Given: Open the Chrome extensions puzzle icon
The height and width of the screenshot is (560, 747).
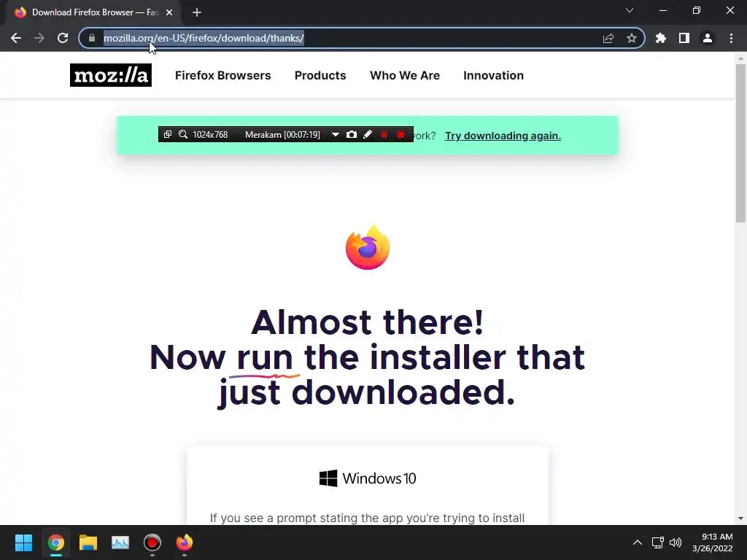Looking at the screenshot, I should pos(661,38).
